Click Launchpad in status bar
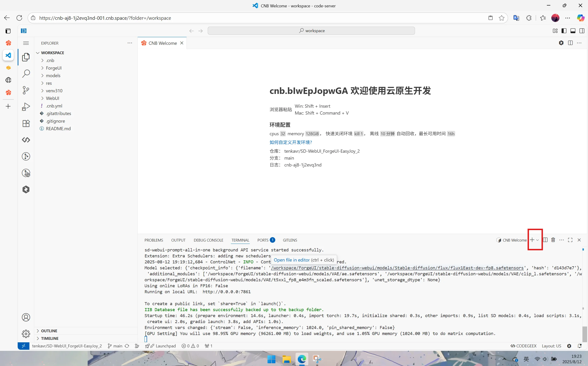This screenshot has height=366, width=588. (x=161, y=346)
